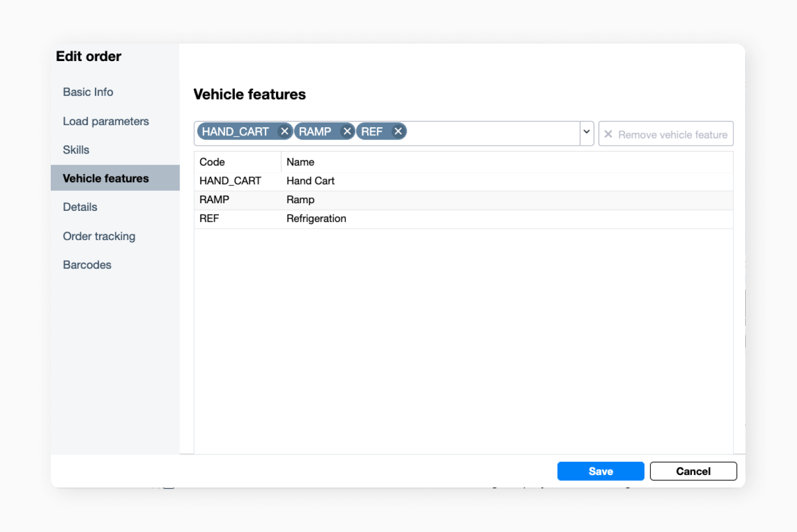Remove the HAND_CART tag via its X icon
Screen dimensions: 797x532
pyautogui.click(x=285, y=131)
